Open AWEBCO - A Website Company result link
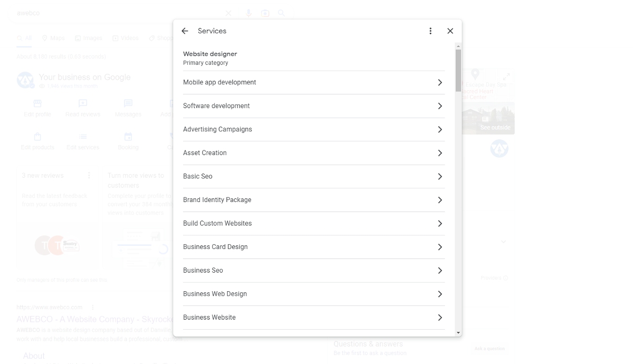The width and height of the screenshot is (633, 364). (x=95, y=319)
